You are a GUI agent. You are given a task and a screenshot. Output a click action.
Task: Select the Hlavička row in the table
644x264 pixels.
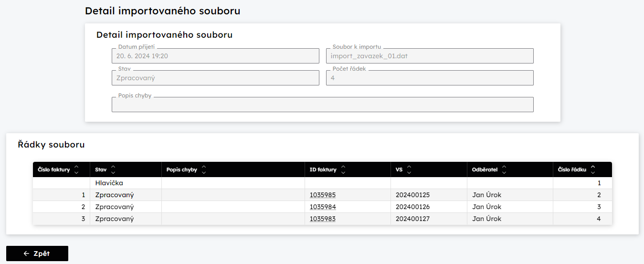click(x=322, y=183)
